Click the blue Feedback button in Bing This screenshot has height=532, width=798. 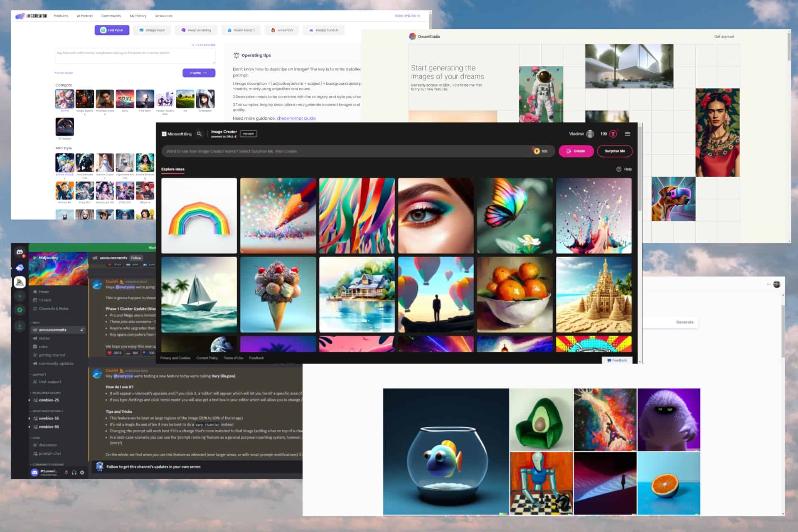[617, 360]
